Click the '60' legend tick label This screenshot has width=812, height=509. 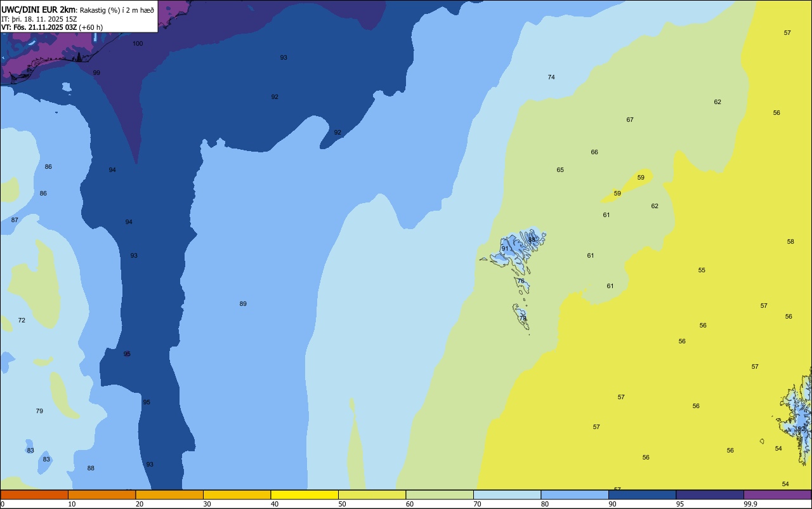410,504
